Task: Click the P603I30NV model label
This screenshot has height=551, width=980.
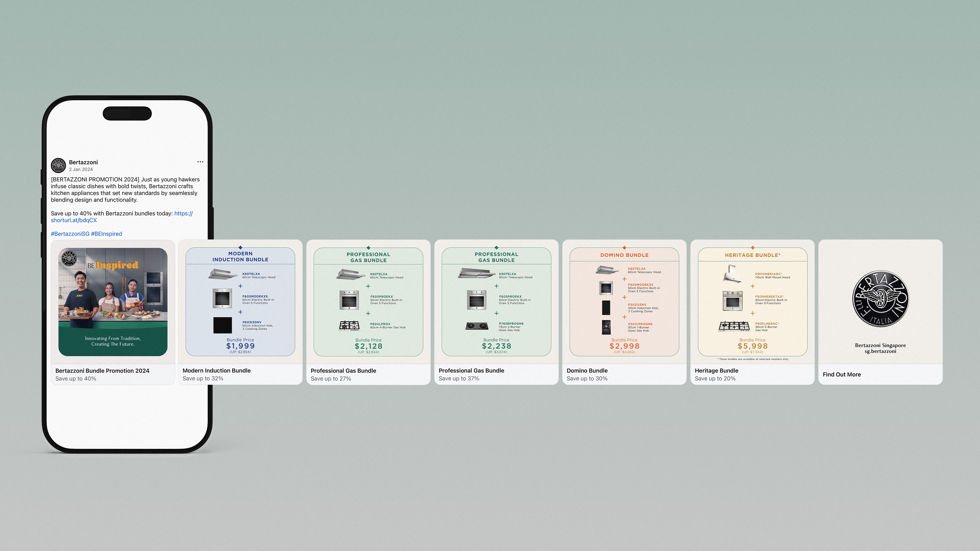Action: pyautogui.click(x=252, y=322)
